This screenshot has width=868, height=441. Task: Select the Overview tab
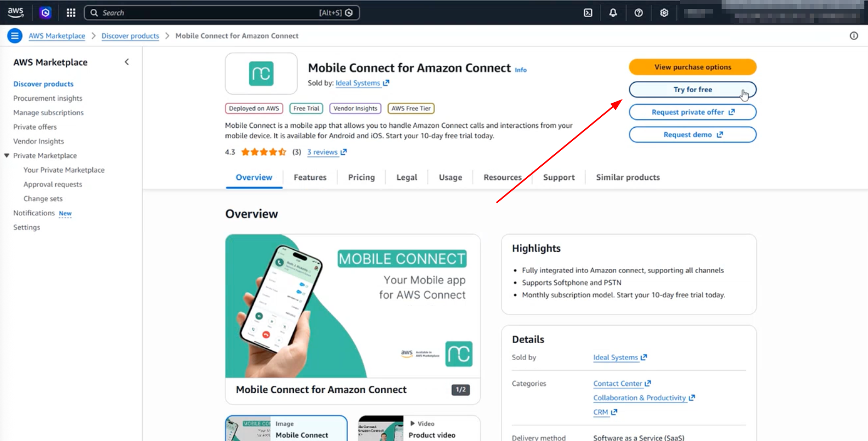click(x=254, y=177)
